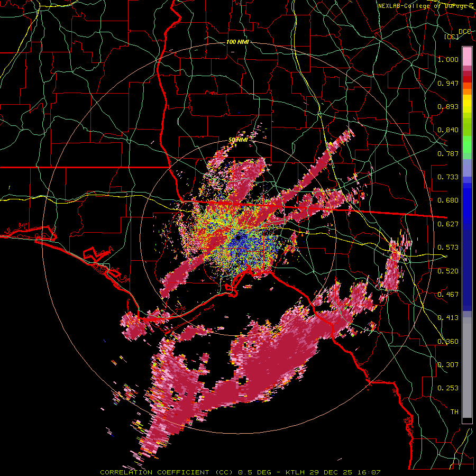The width and height of the screenshot is (476, 476).
Task: Select the 1.000 value on the color scale
Action: pos(448,59)
